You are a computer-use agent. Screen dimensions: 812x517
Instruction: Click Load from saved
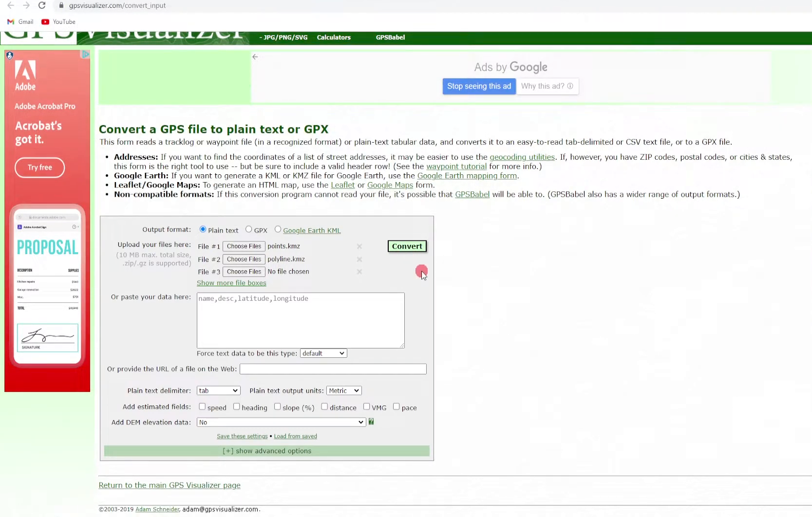[x=296, y=436]
